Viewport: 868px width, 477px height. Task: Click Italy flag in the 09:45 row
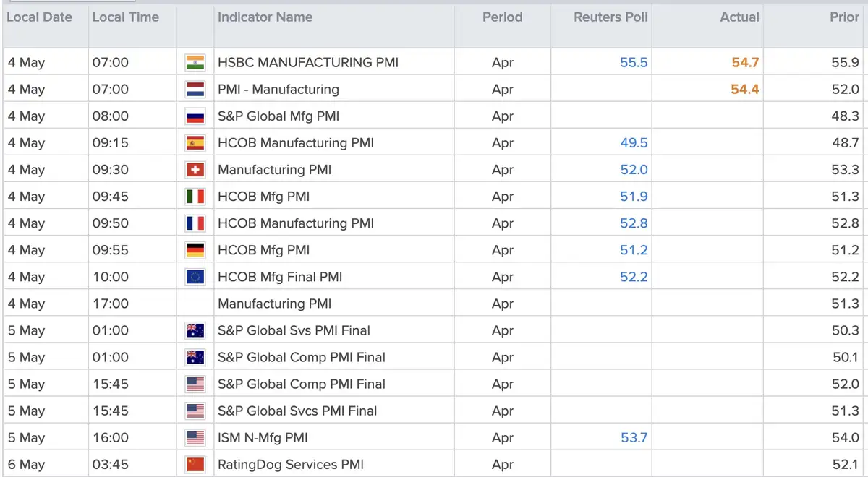tap(195, 197)
